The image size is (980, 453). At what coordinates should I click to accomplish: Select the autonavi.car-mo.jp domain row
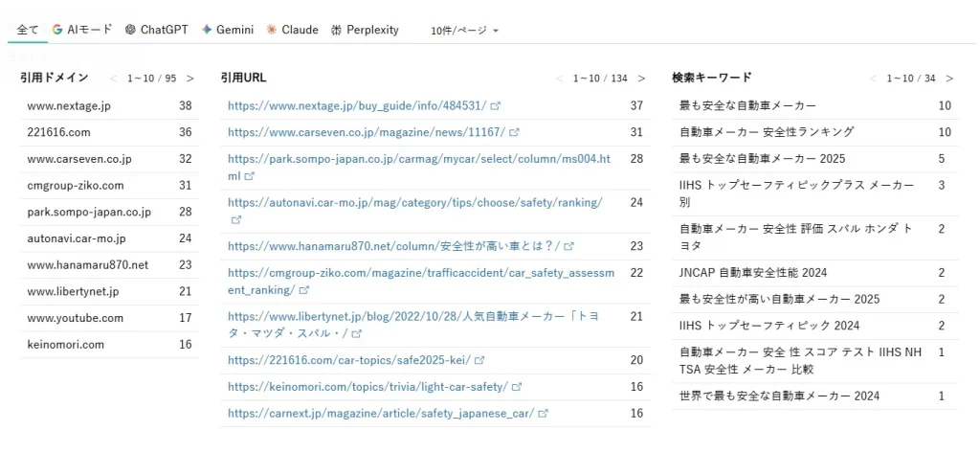point(109,239)
